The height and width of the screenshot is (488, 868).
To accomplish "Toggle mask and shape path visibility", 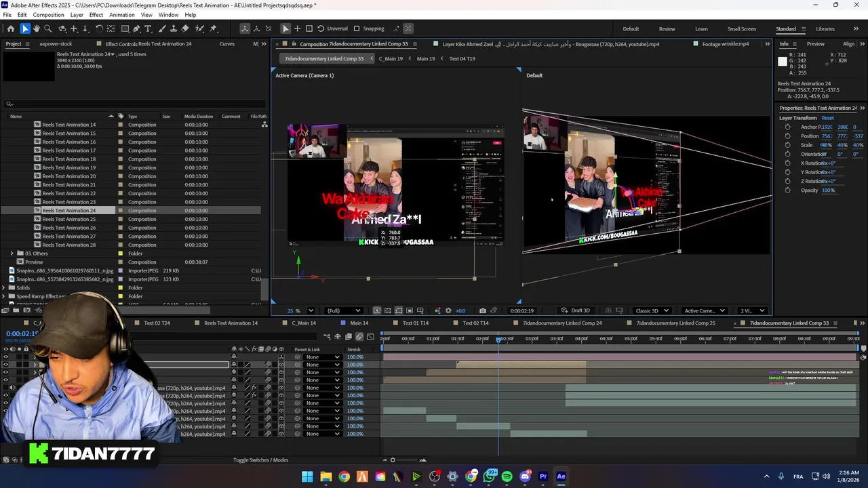I will pyautogui.click(x=398, y=310).
